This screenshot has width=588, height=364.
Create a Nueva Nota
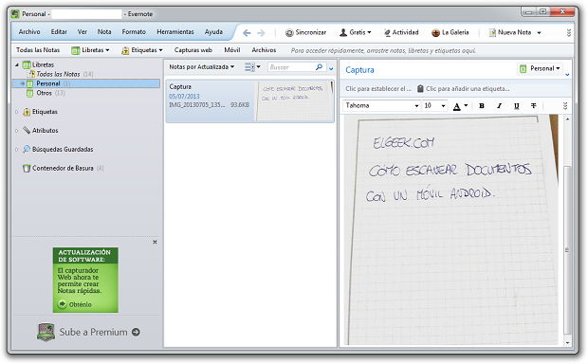(510, 32)
